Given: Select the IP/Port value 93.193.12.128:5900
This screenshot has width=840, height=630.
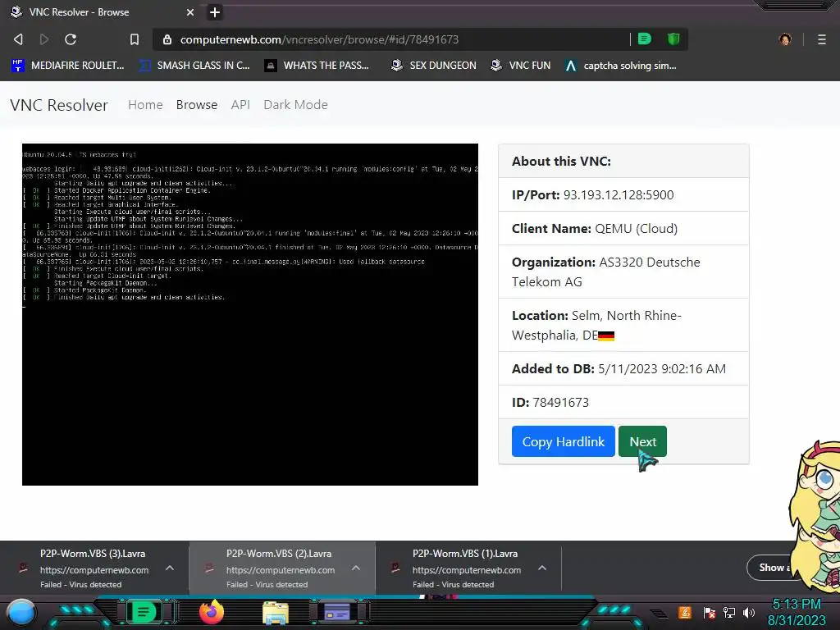Looking at the screenshot, I should (x=619, y=195).
